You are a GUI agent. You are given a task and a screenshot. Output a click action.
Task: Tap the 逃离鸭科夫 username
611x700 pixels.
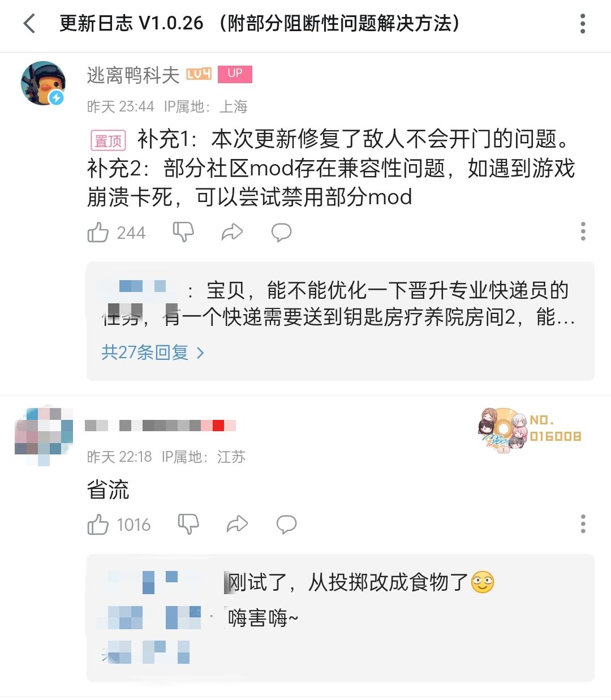pyautogui.click(x=133, y=75)
